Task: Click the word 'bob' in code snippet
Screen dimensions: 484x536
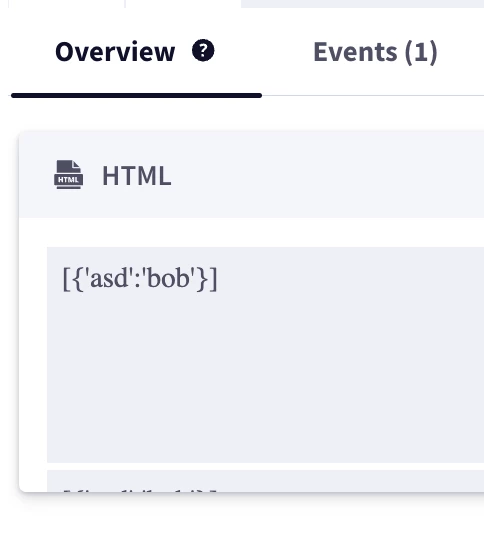Action: (168, 278)
